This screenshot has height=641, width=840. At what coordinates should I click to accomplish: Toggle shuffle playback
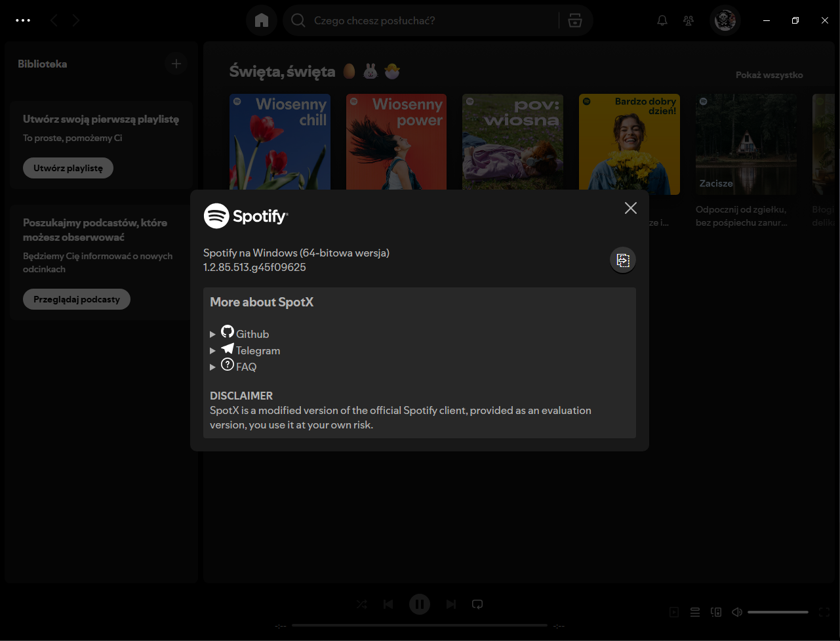[x=362, y=604]
